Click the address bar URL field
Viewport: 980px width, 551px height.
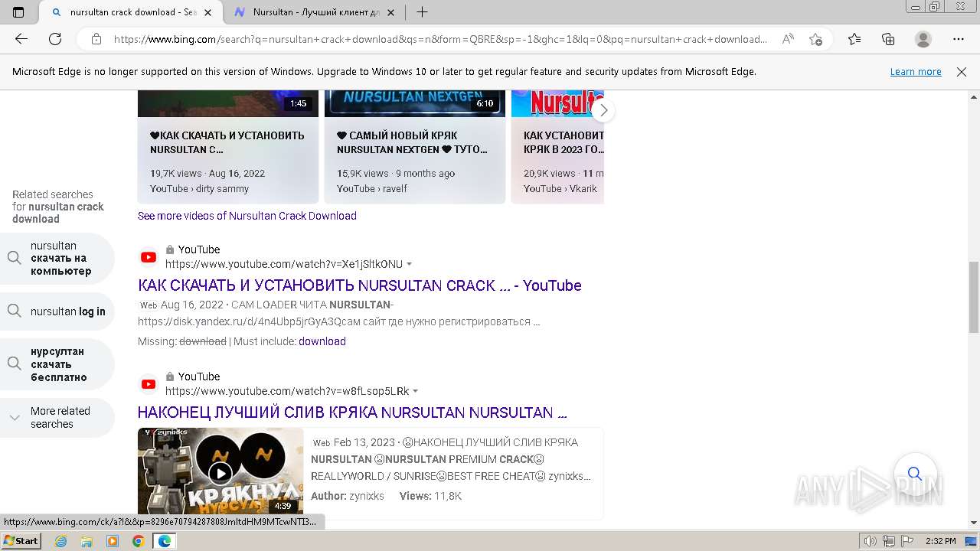pos(440,39)
